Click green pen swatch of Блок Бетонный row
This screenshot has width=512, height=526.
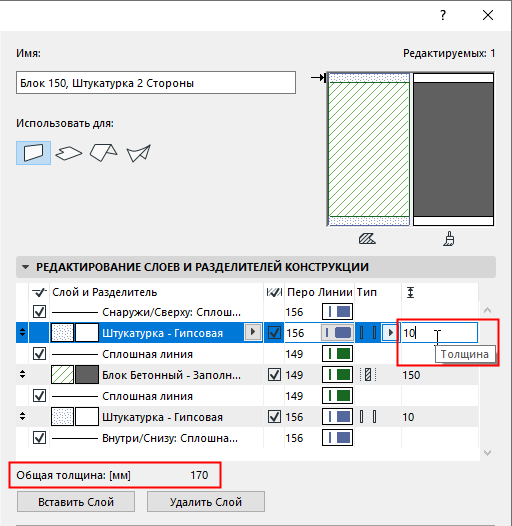(x=338, y=375)
